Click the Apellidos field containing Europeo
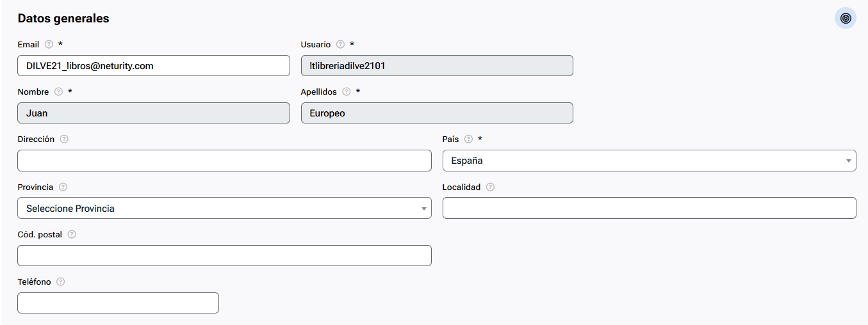The height and width of the screenshot is (325, 868). click(437, 113)
